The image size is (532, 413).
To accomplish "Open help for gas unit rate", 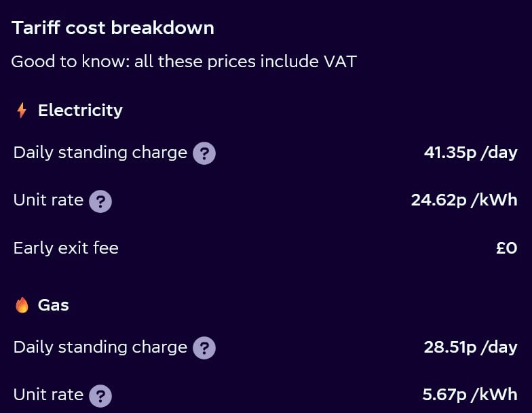I will click(100, 396).
